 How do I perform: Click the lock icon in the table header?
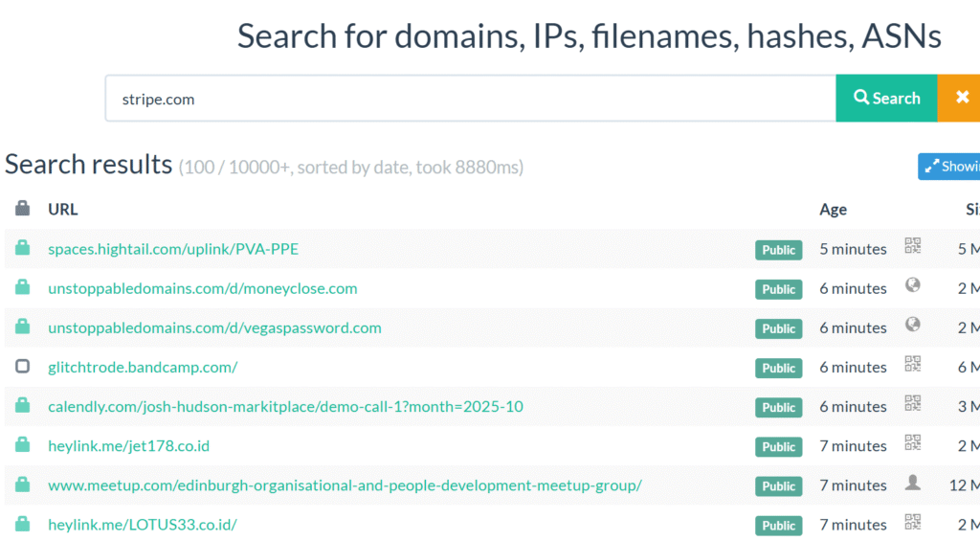point(23,209)
